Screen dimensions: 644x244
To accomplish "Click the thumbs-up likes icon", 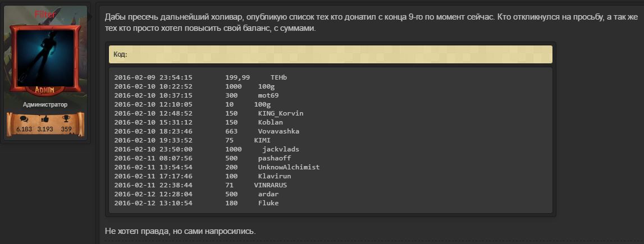I will 45,119.
